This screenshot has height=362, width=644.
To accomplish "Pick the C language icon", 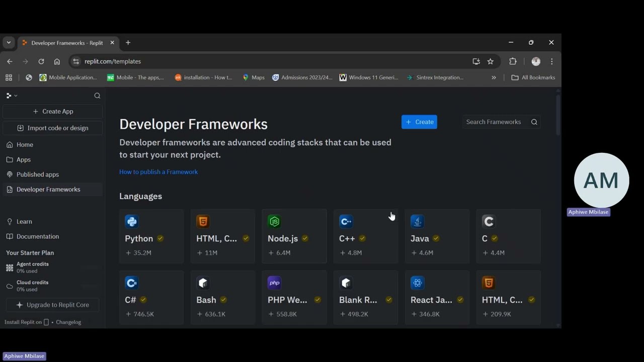I will point(489,221).
